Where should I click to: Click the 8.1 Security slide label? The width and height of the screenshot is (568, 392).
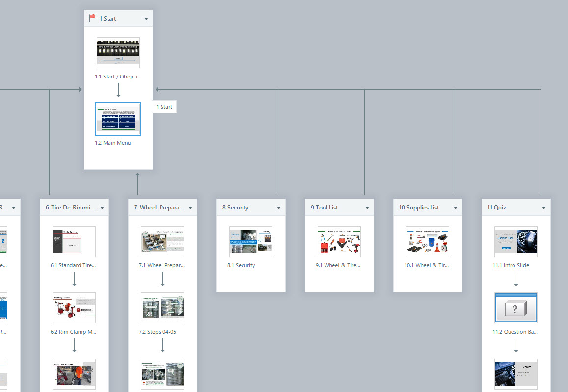[x=241, y=265]
